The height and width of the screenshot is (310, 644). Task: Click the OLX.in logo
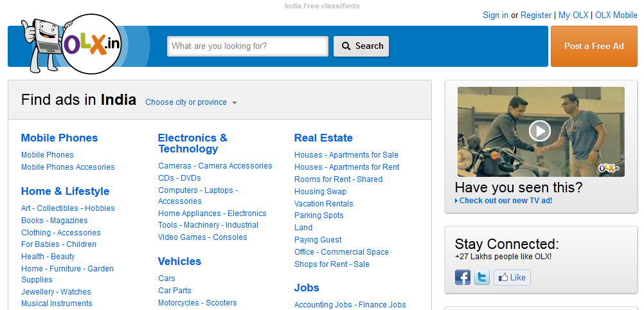[93, 44]
